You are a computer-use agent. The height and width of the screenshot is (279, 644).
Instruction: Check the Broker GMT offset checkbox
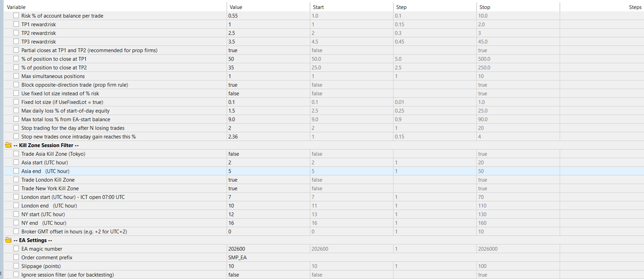(16, 231)
